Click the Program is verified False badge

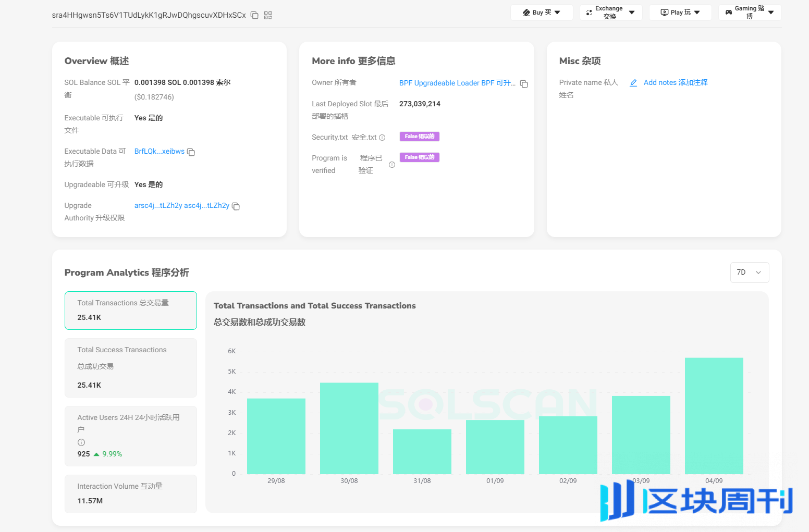click(420, 157)
